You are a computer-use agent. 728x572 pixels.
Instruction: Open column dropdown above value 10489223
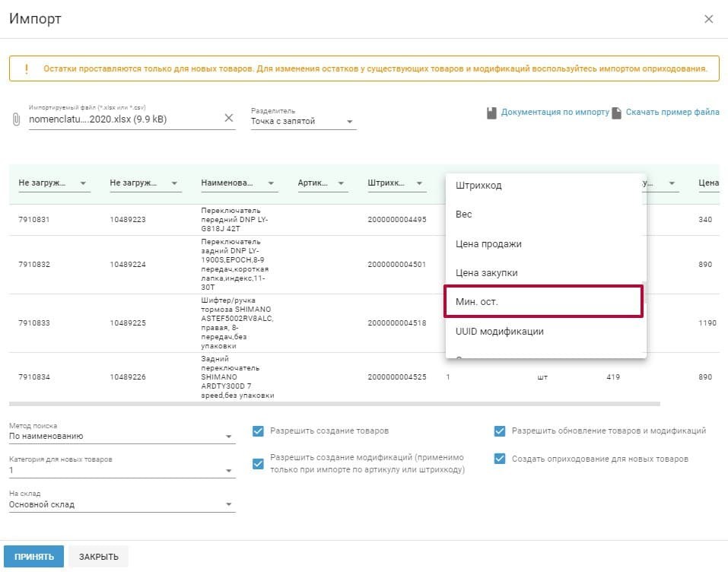pyautogui.click(x=146, y=183)
